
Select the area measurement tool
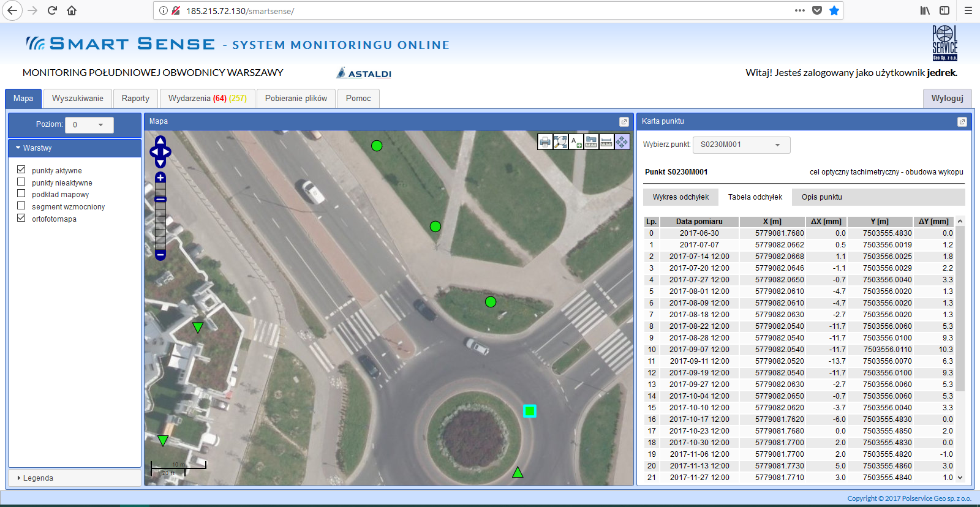click(x=591, y=142)
